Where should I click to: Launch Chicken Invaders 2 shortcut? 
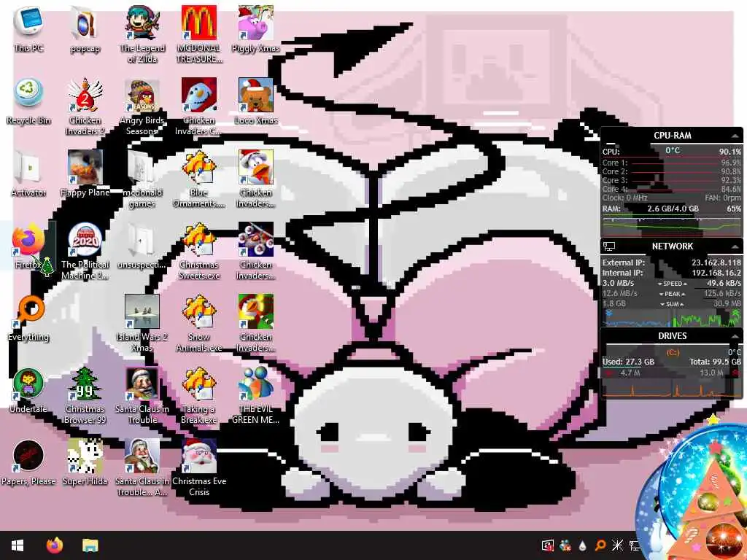coord(85,106)
